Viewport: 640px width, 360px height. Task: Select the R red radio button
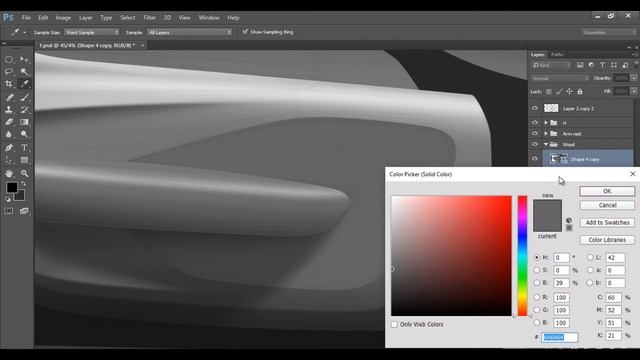pyautogui.click(x=537, y=298)
